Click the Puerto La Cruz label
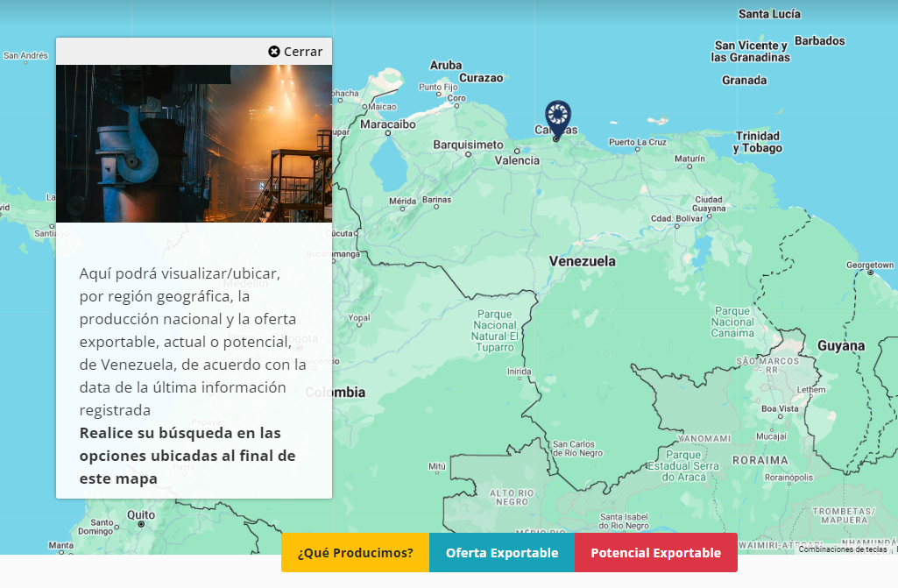Image resolution: width=898 pixels, height=588 pixels. click(x=638, y=142)
